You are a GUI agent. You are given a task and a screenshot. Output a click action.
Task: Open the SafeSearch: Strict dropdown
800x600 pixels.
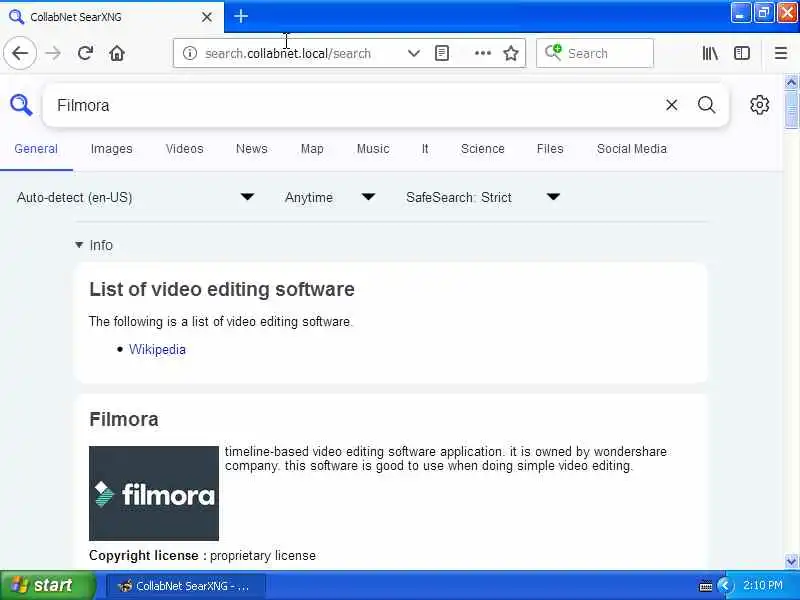coord(483,197)
